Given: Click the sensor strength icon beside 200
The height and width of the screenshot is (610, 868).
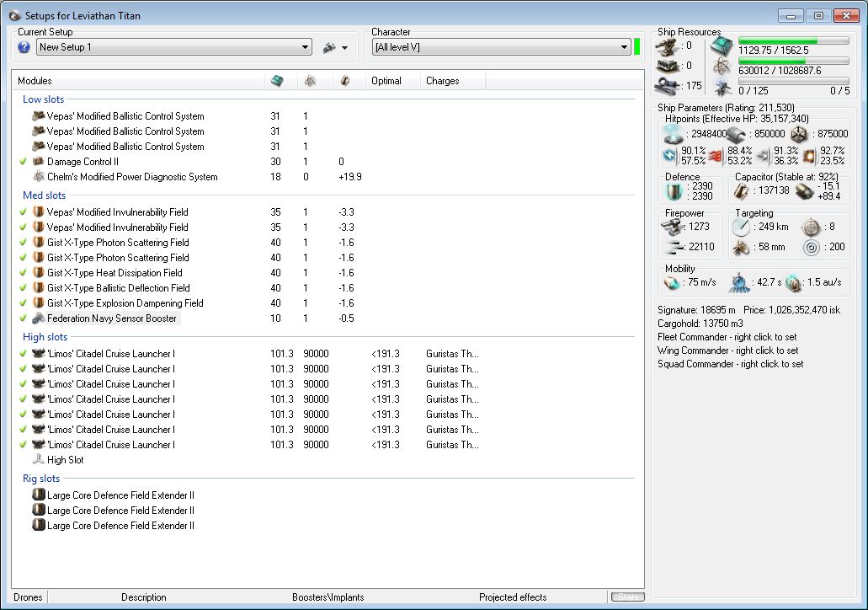Looking at the screenshot, I should tap(811, 247).
